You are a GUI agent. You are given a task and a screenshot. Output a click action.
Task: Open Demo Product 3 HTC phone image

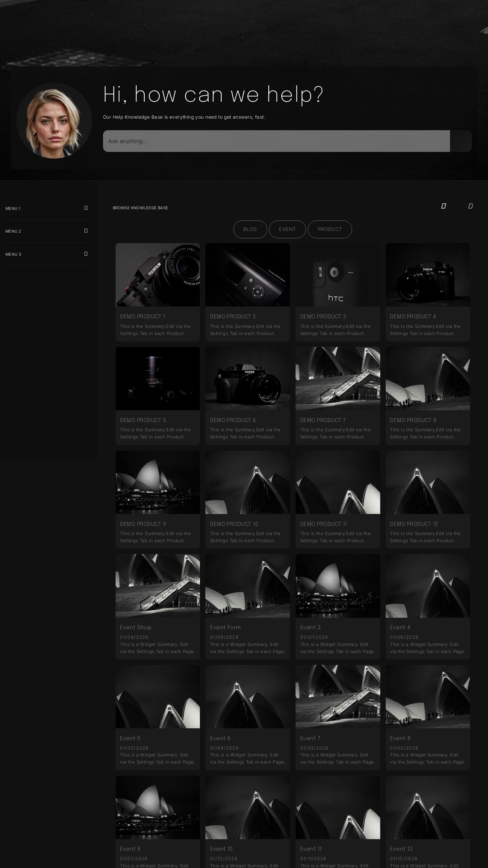pyautogui.click(x=338, y=275)
